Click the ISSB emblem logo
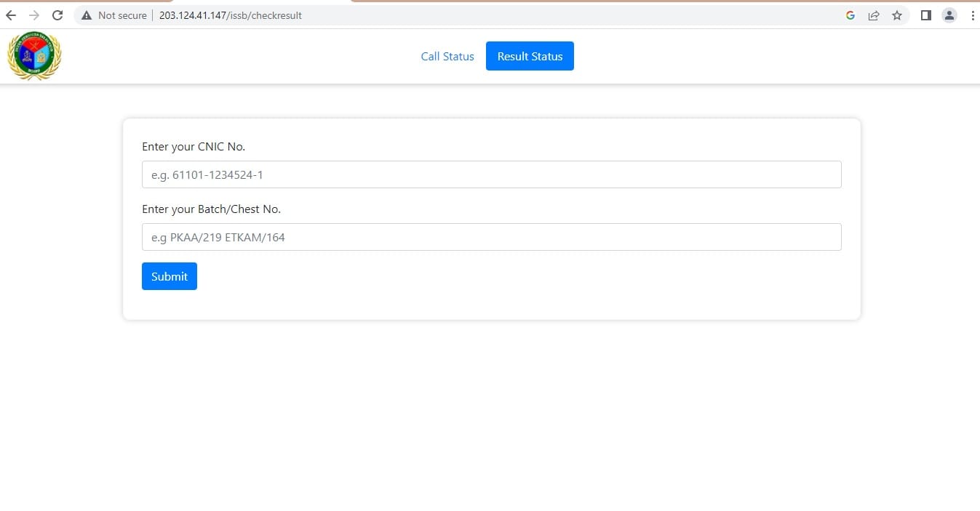Viewport: 980px width, 511px height. coord(34,57)
